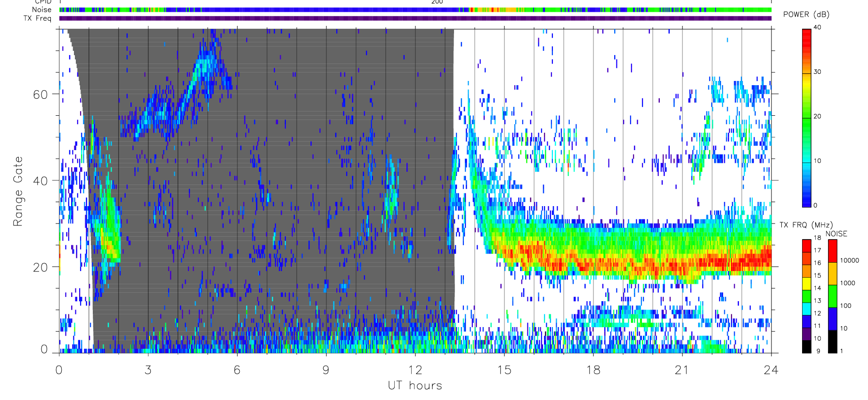Screen dimensions: 868x400
Task: Click the '40' range gate tick label
Action: (40, 181)
